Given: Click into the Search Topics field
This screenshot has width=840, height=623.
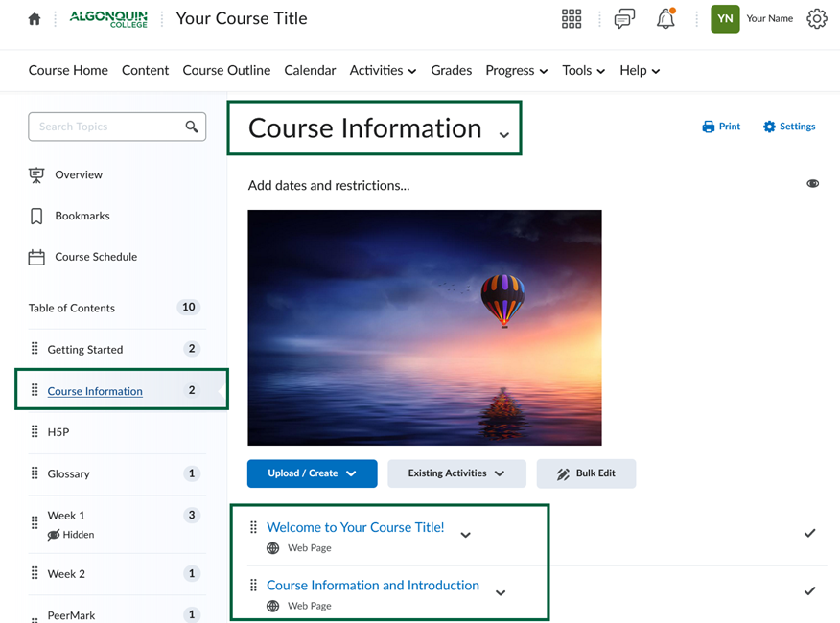Looking at the screenshot, I should [x=105, y=127].
